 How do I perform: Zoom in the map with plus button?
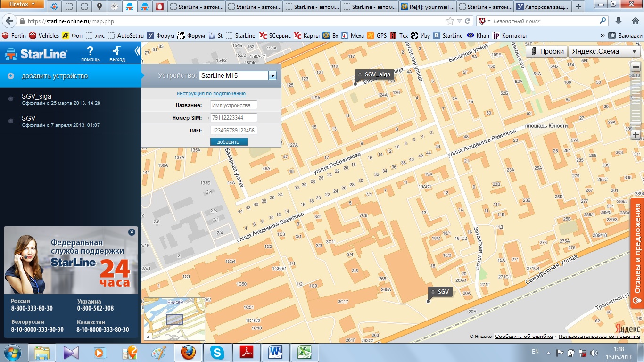[x=636, y=135]
